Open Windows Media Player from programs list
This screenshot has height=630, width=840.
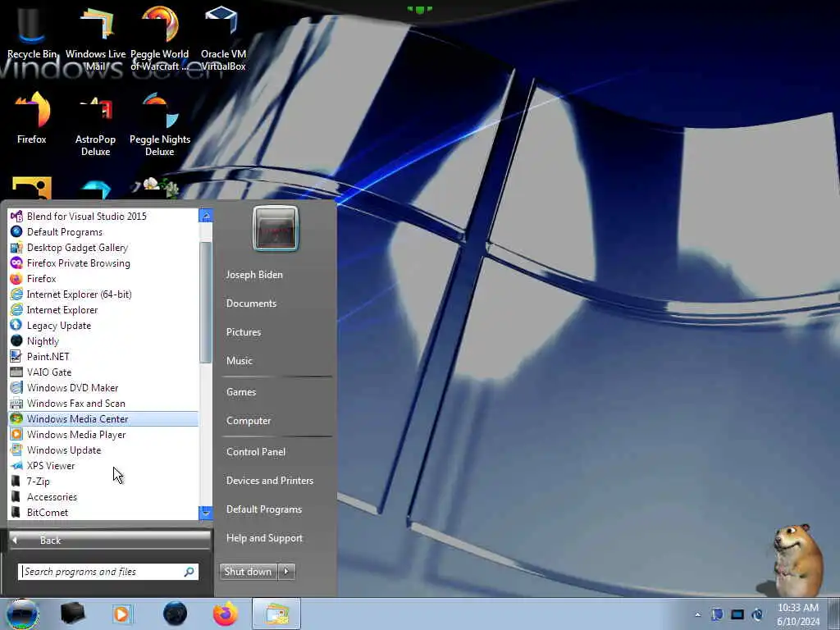(103, 435)
